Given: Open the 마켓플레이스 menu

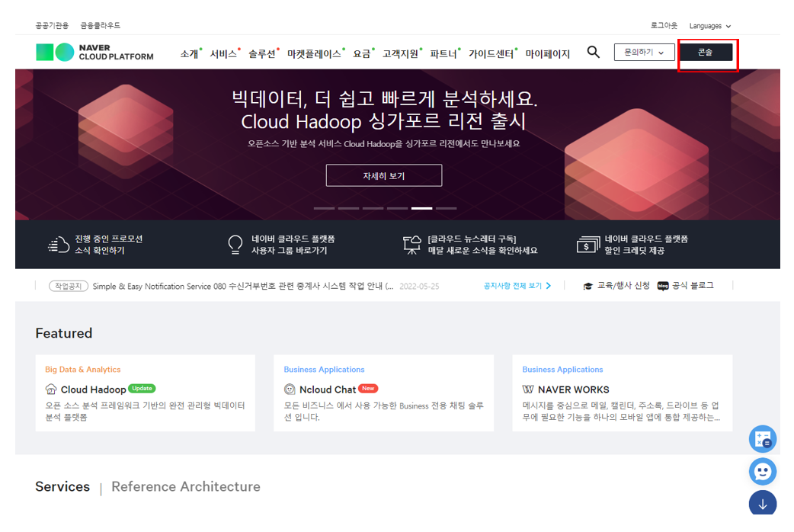Looking at the screenshot, I should point(315,53).
